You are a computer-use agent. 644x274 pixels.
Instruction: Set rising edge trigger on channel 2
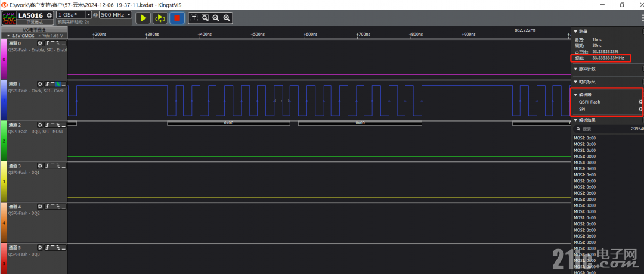click(x=47, y=124)
